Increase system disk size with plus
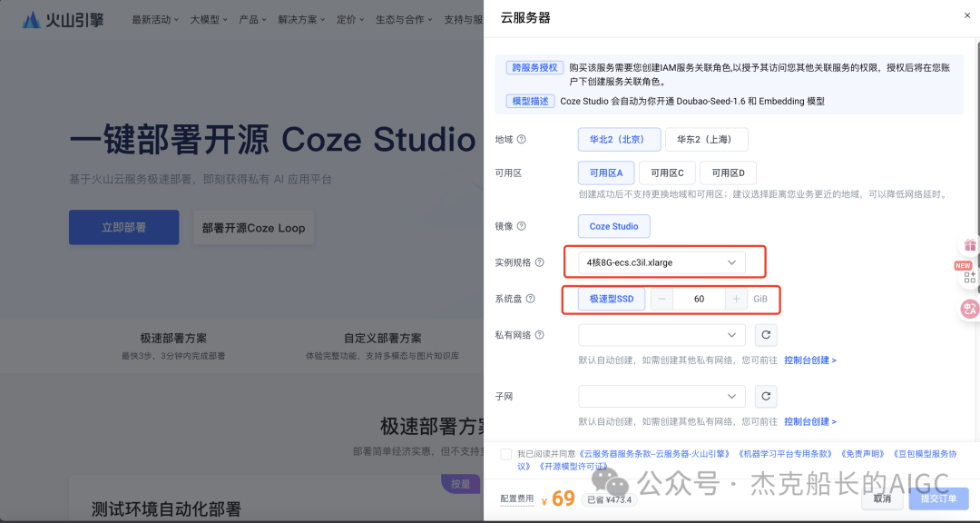Screen dimensions: 980x523 pos(736,299)
